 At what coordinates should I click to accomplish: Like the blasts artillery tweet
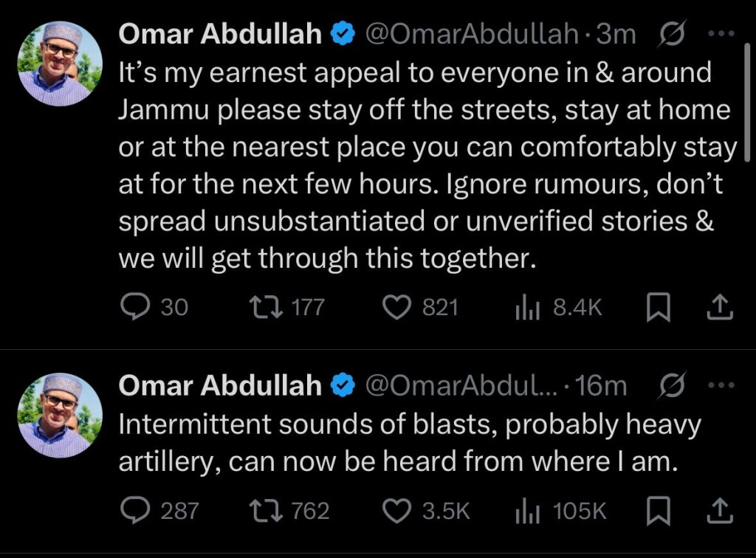click(399, 510)
